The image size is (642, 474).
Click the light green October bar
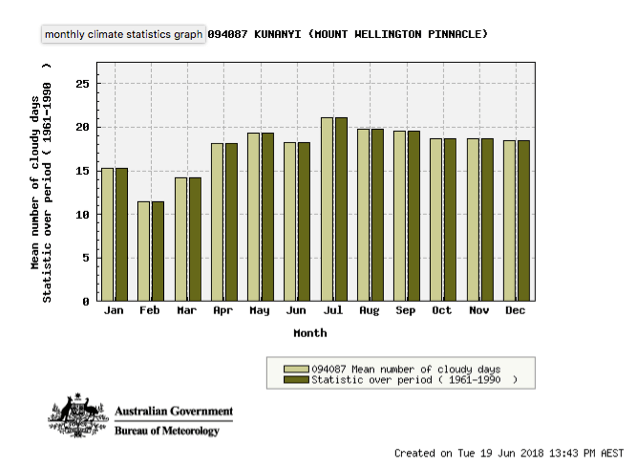(x=436, y=220)
